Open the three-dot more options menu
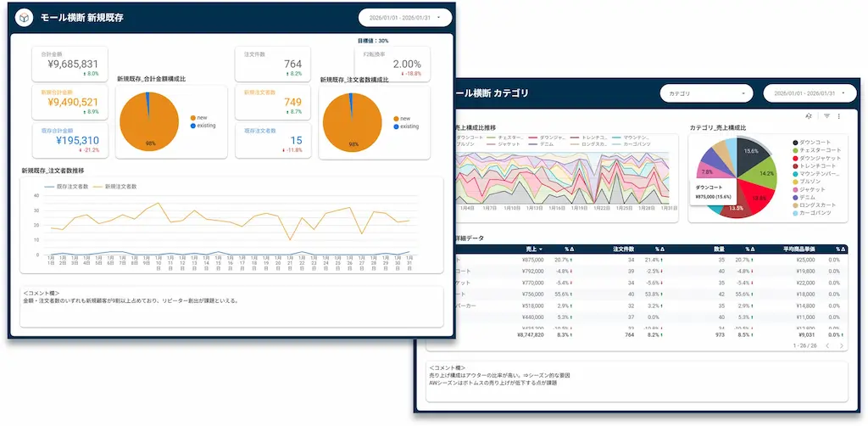 point(838,116)
